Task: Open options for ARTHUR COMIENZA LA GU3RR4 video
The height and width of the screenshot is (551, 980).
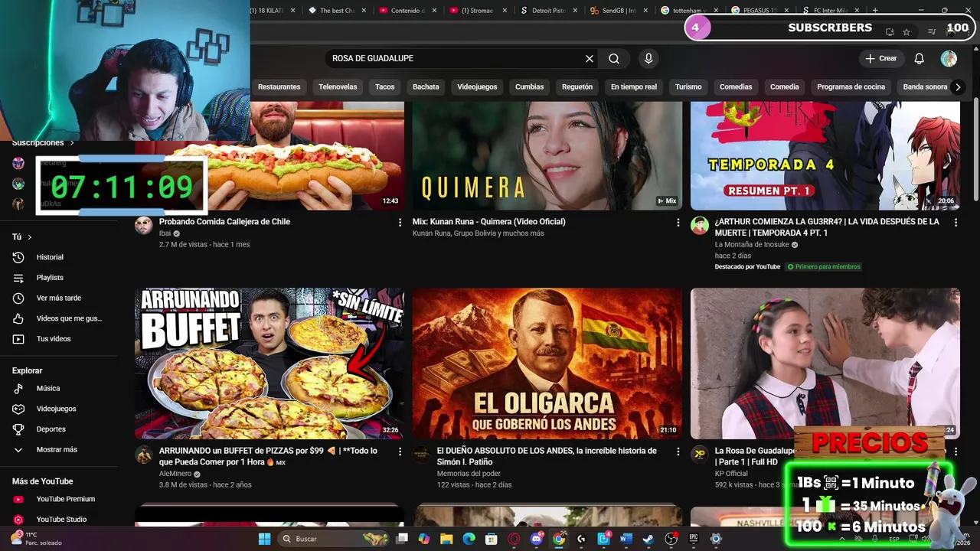Action: click(x=955, y=222)
